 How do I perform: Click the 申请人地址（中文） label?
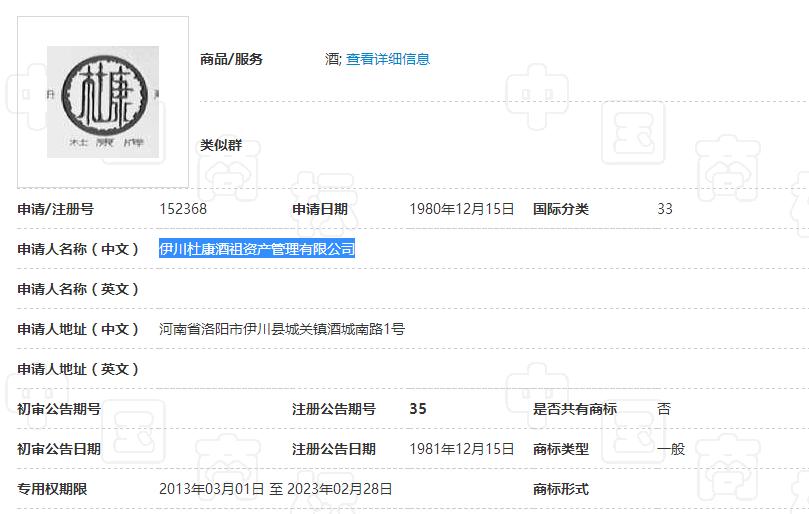pos(78,329)
